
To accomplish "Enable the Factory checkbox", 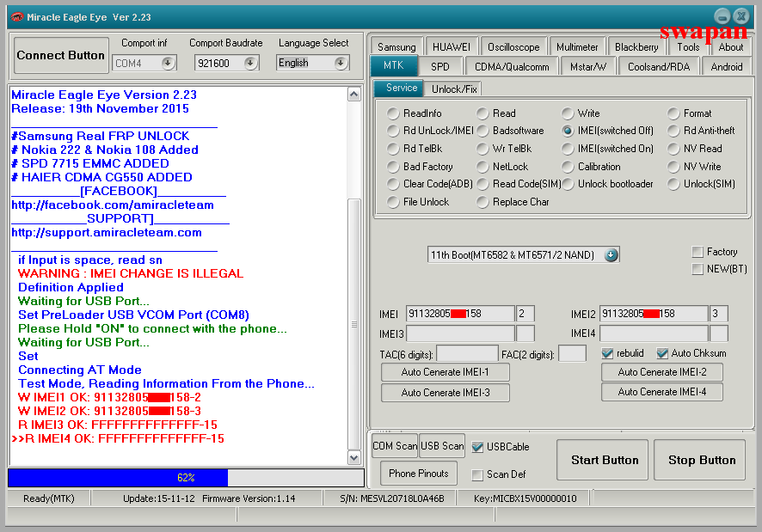I will [x=697, y=252].
